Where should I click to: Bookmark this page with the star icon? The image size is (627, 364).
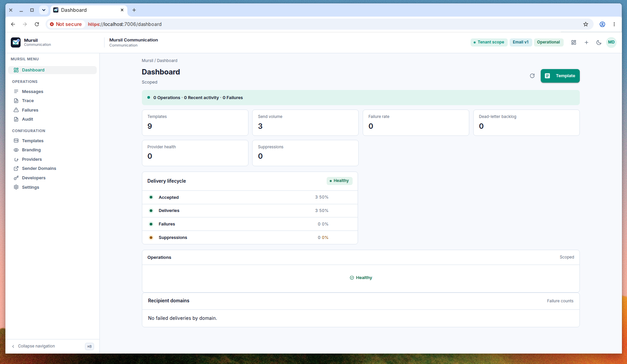click(586, 24)
